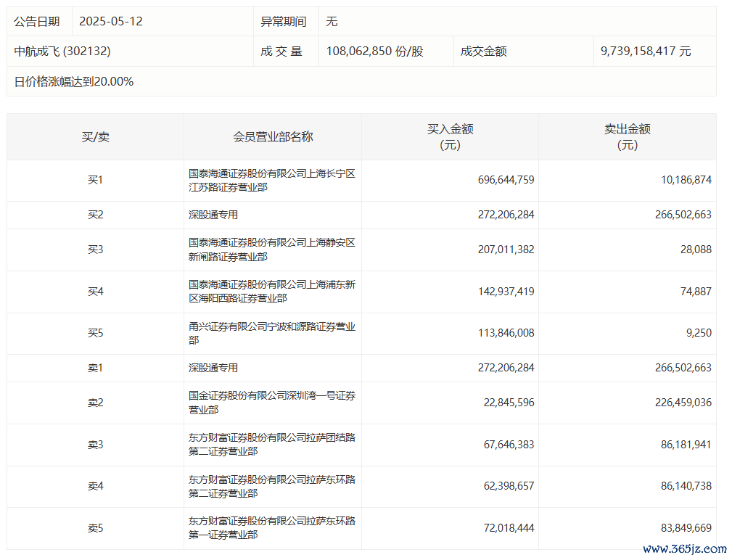Select buy amount 142,937,419
732x560 pixels.
(x=506, y=292)
